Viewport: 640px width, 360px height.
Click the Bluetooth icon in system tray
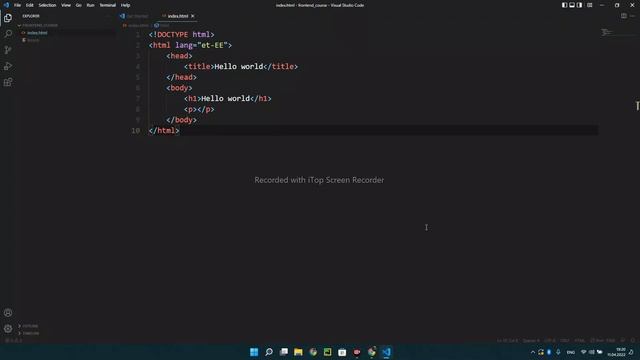pyautogui.click(x=549, y=352)
